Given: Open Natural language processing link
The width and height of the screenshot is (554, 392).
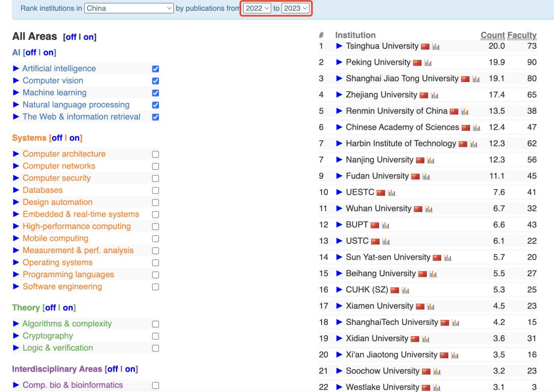Looking at the screenshot, I should (76, 105).
